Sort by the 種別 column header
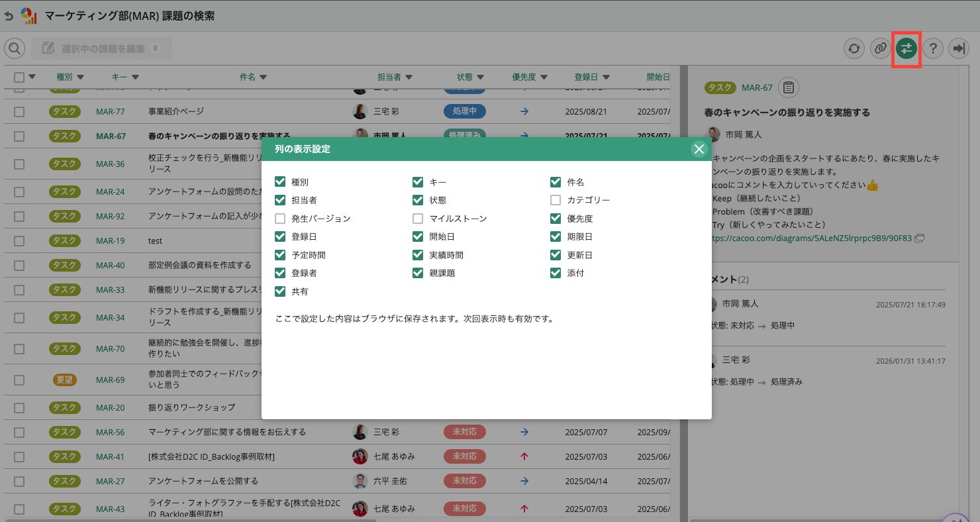Image resolution: width=980 pixels, height=522 pixels. tap(70, 78)
